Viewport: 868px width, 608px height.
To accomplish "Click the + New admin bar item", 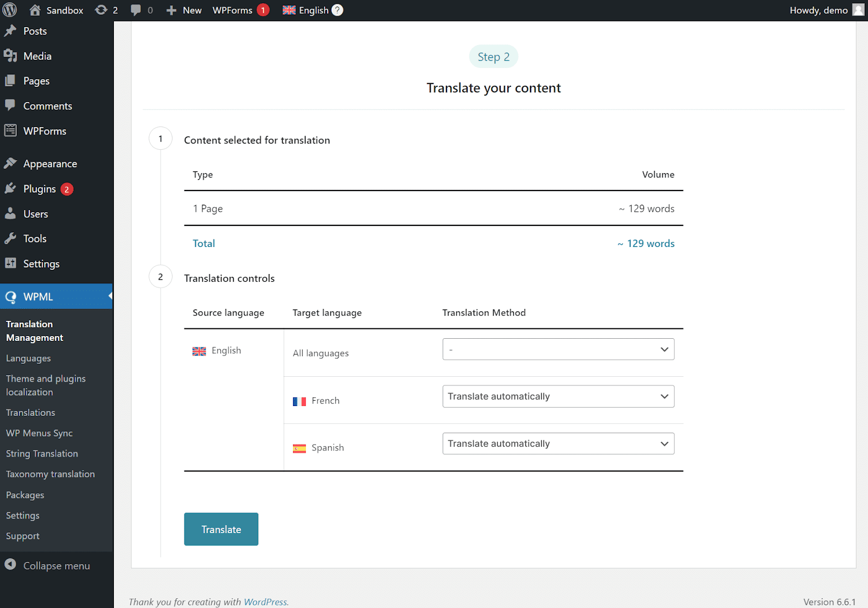I will click(184, 10).
